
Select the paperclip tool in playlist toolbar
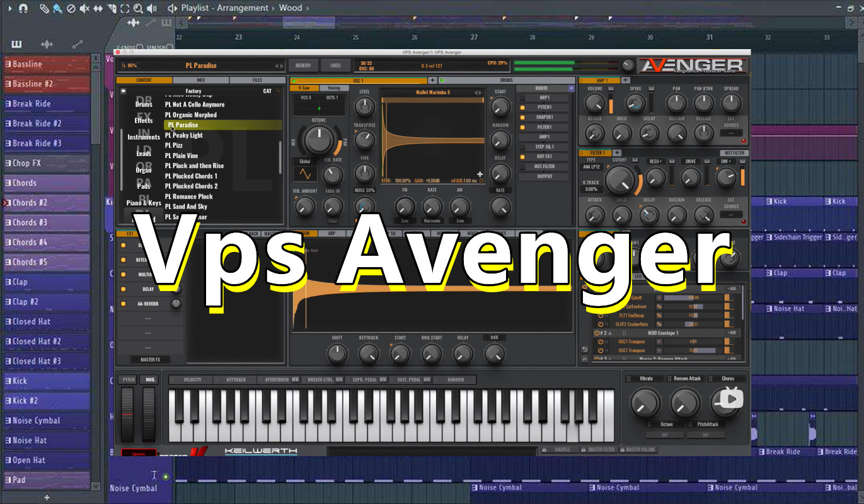(x=44, y=8)
